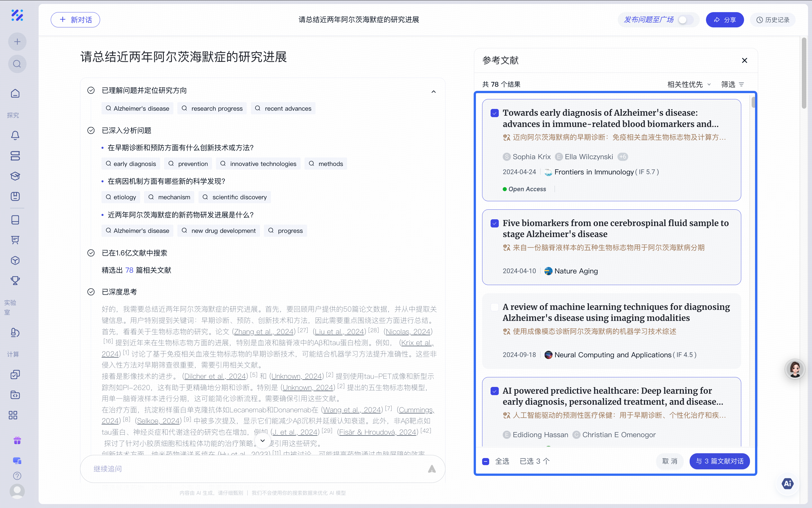Expand the reasoning text with the down chevron

(263, 441)
